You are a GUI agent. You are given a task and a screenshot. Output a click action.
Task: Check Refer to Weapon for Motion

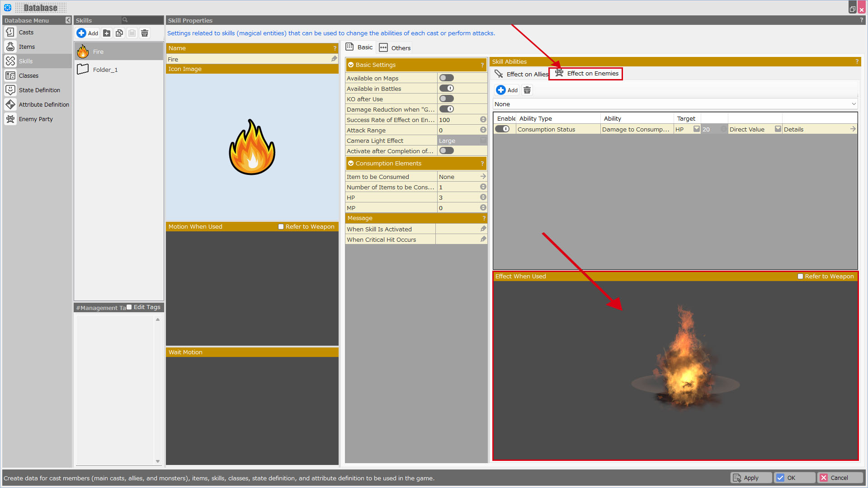pos(281,227)
